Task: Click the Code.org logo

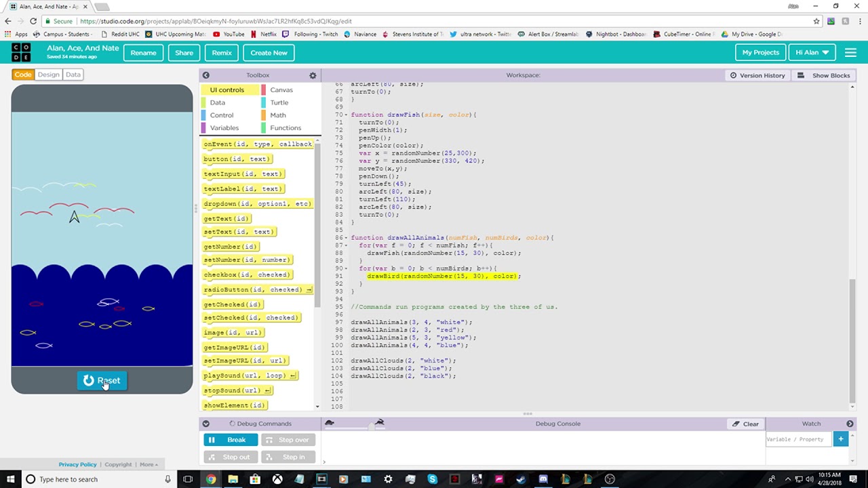Action: coord(21,52)
